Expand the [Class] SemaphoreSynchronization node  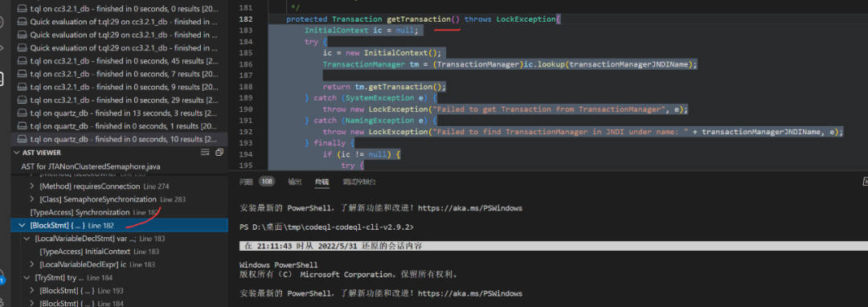(32, 199)
